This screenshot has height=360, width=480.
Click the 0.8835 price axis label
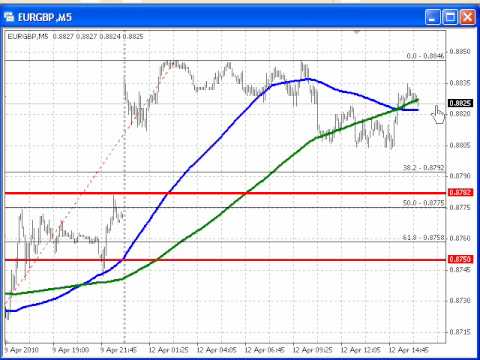pos(460,83)
